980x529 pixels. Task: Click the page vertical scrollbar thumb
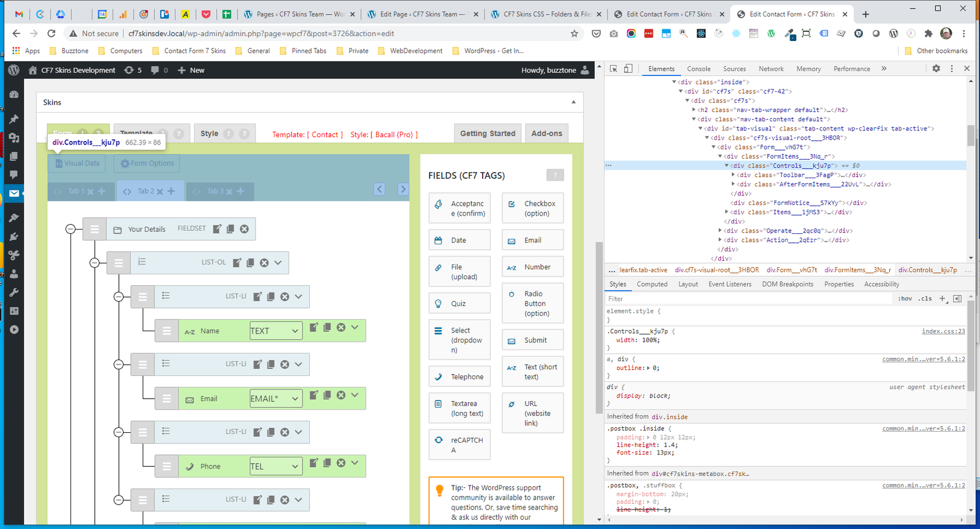point(599,328)
